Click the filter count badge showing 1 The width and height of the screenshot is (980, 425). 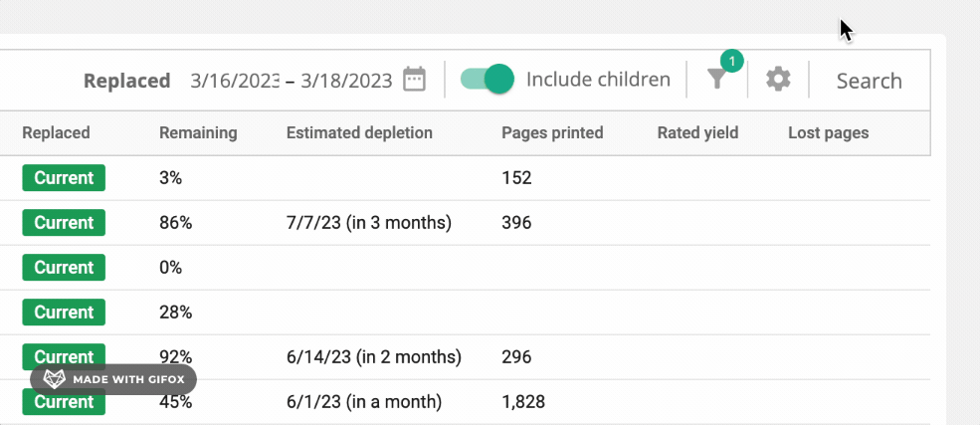[x=731, y=62]
